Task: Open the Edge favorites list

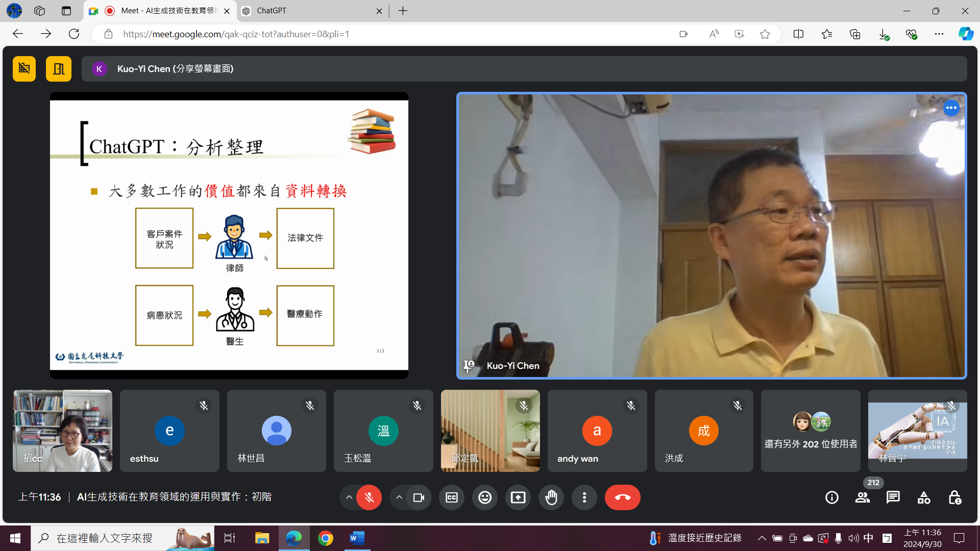Action: (827, 34)
